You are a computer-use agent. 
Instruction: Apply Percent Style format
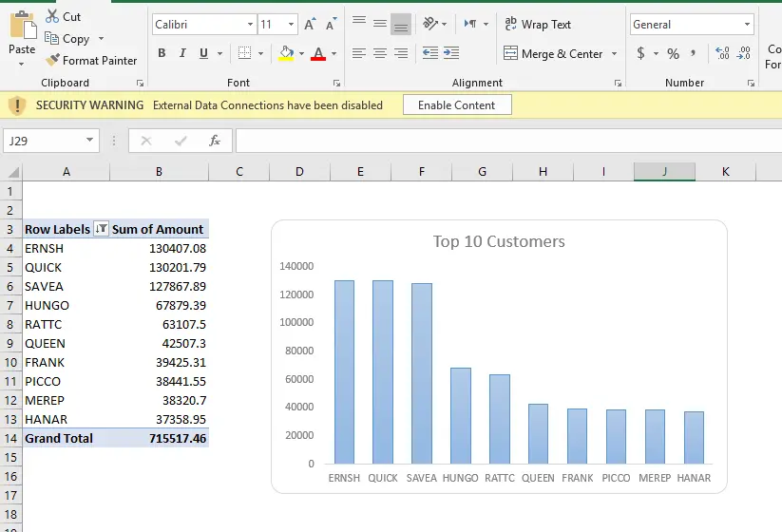click(674, 53)
